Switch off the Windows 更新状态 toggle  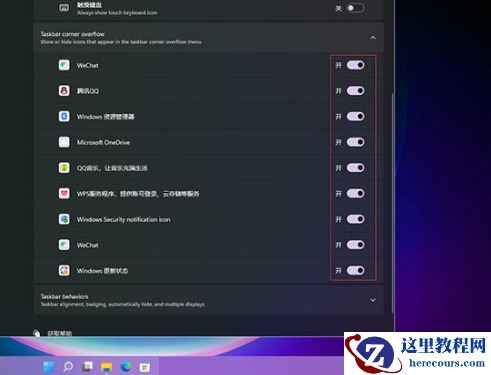(355, 270)
